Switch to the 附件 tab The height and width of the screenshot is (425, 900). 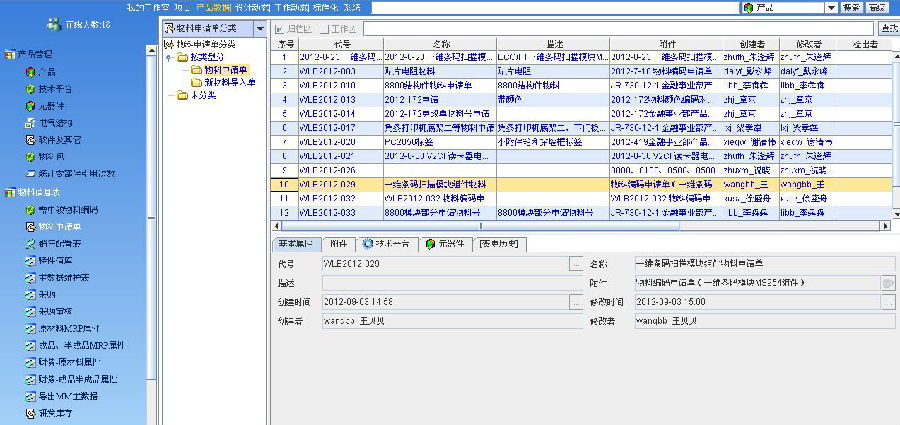pos(338,244)
